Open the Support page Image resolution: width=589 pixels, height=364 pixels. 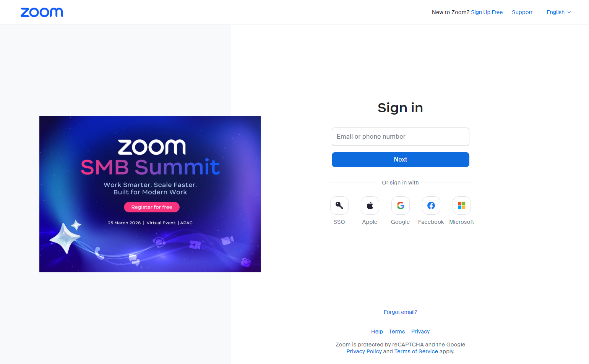(x=522, y=12)
